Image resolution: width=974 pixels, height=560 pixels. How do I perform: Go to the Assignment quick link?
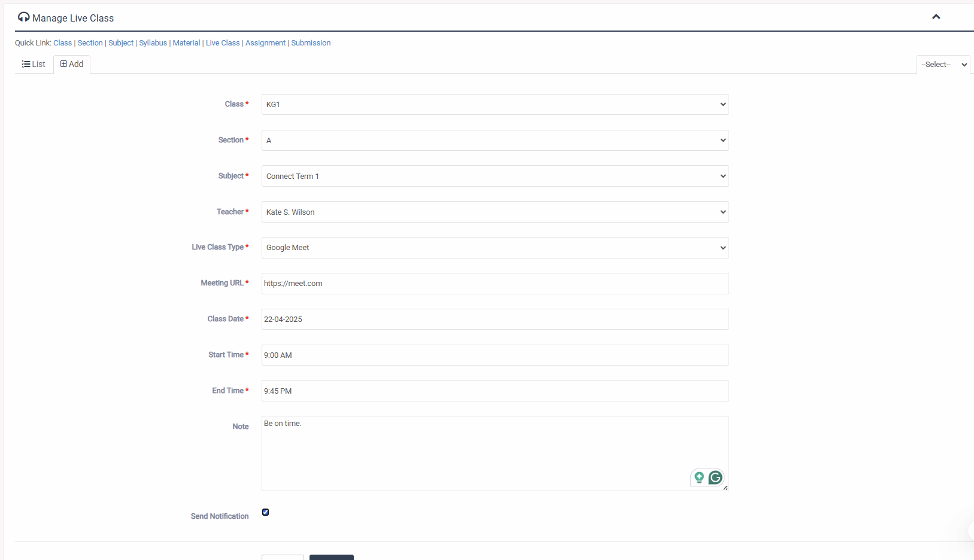point(265,43)
